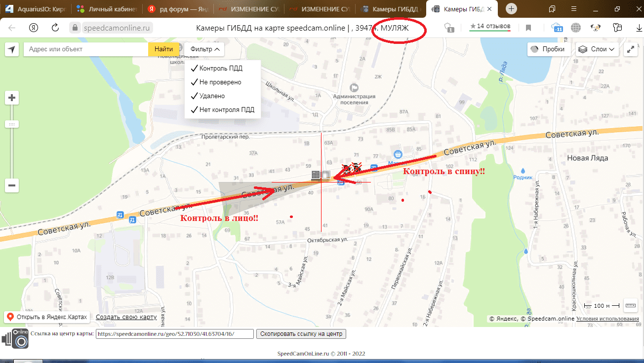
Task: Bookmark this page in browser
Action: point(528,28)
